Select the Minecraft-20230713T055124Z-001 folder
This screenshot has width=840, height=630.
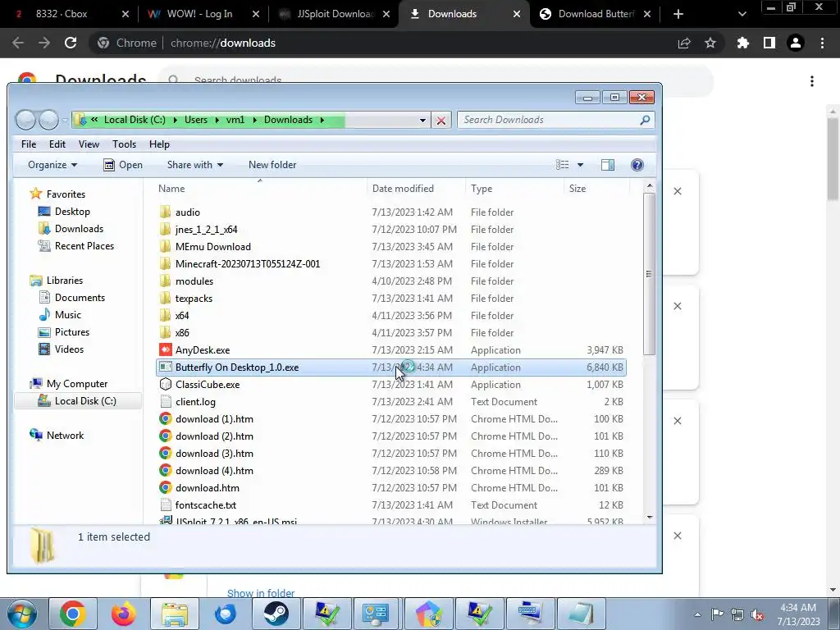(x=247, y=264)
